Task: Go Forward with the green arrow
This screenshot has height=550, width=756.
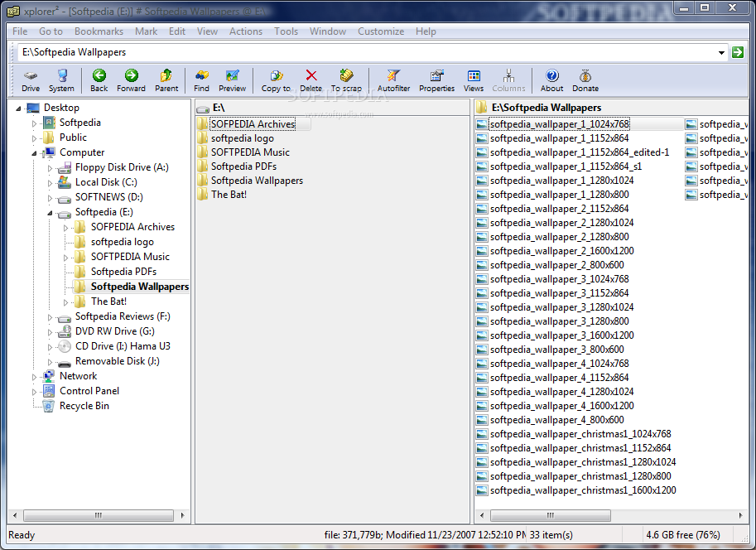Action: tap(131, 80)
